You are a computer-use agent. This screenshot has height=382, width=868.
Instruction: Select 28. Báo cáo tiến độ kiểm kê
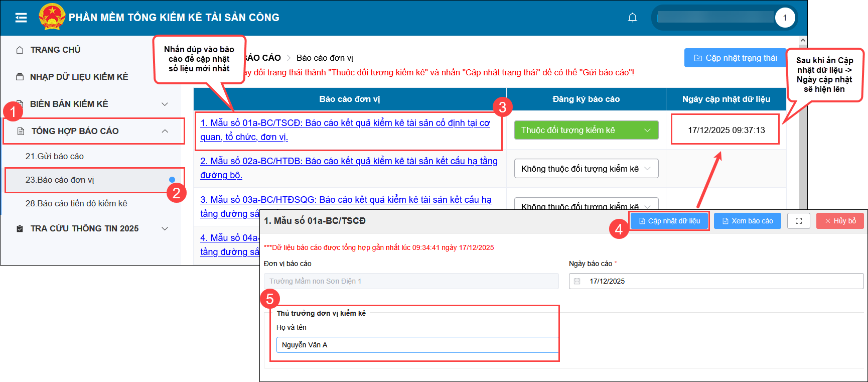point(76,203)
